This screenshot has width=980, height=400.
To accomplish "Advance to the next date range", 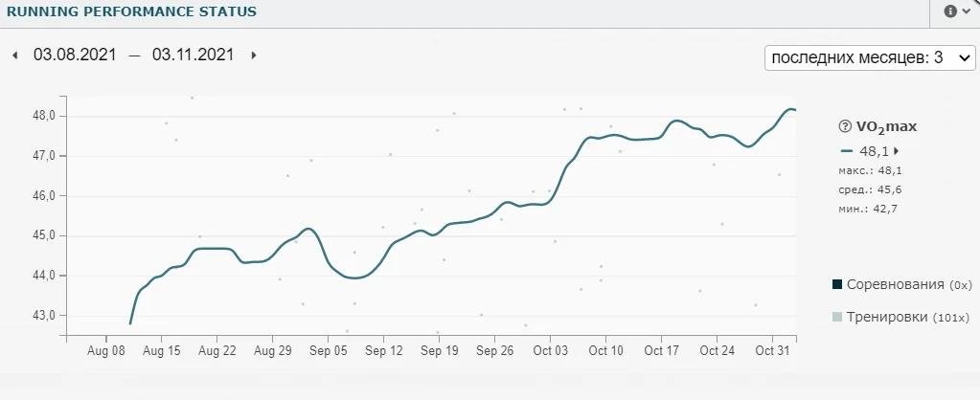I will click(253, 56).
